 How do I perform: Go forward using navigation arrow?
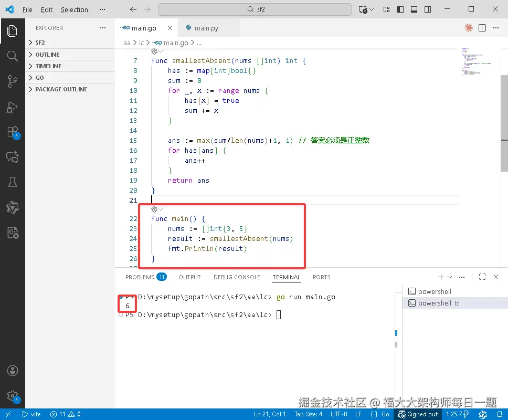pos(147,9)
